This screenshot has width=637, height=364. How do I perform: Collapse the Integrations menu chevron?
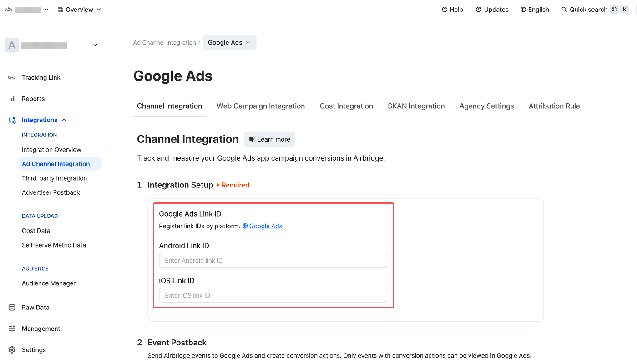(x=64, y=120)
